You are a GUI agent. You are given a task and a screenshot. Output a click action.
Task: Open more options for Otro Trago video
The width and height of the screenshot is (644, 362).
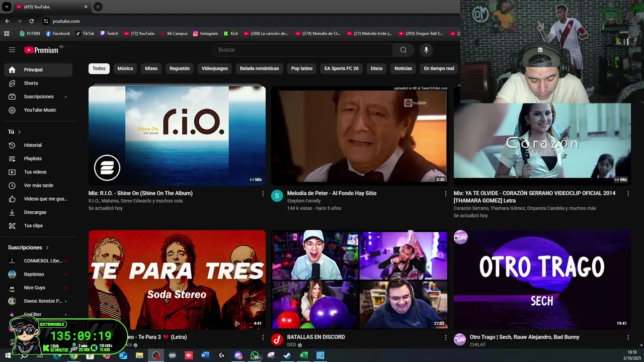tap(628, 337)
